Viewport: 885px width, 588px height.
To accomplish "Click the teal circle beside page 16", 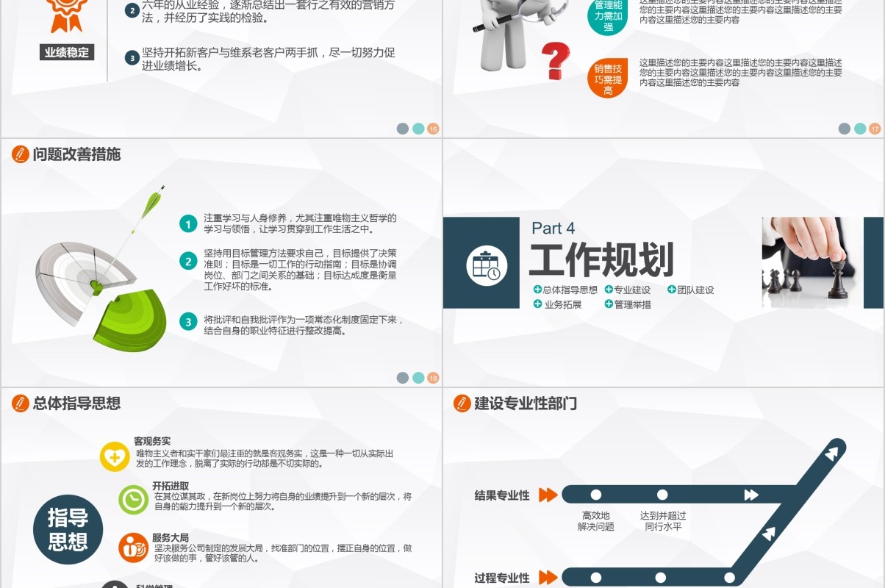I will [x=418, y=129].
